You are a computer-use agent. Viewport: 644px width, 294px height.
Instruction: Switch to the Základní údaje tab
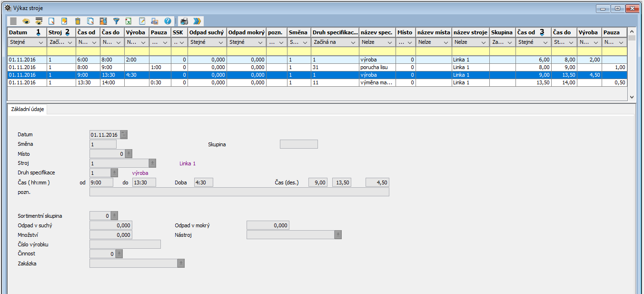click(x=28, y=109)
